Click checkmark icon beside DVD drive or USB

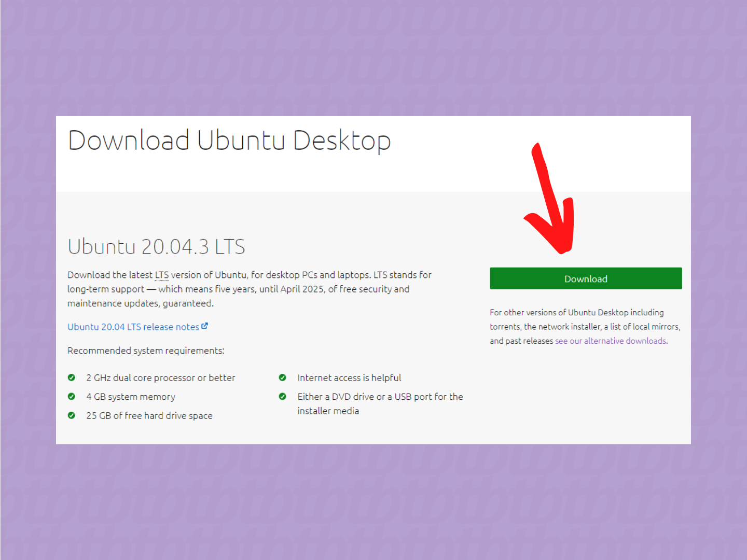(x=283, y=397)
